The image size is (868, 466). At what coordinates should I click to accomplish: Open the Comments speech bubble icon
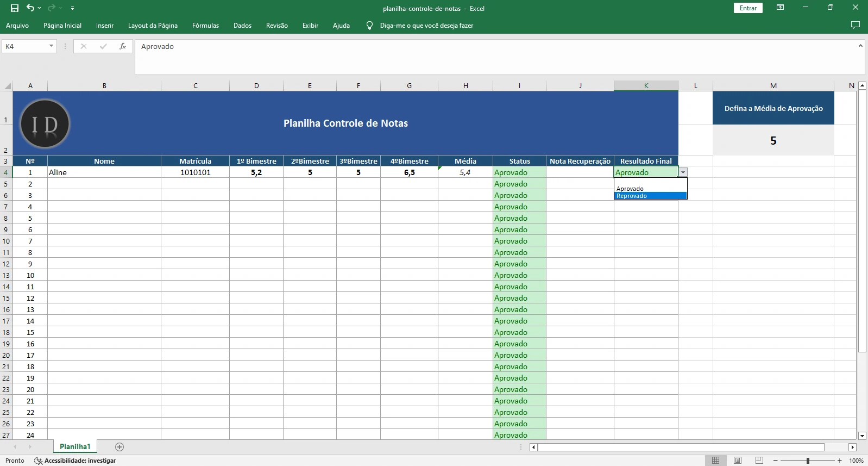(x=855, y=26)
